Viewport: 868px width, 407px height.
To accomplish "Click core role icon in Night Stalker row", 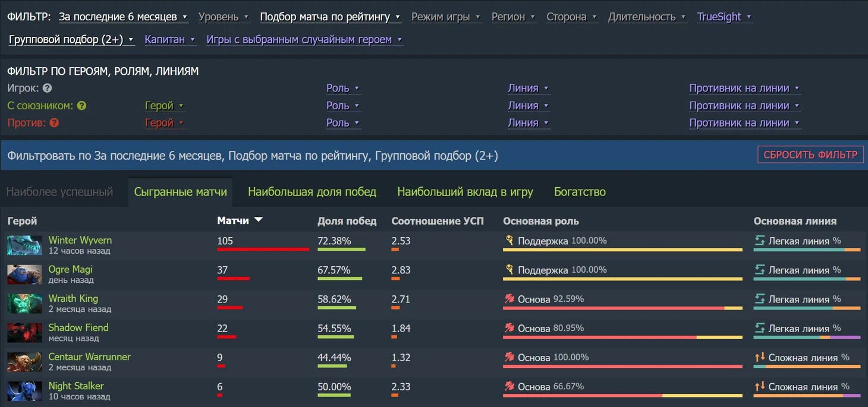I will pyautogui.click(x=509, y=386).
